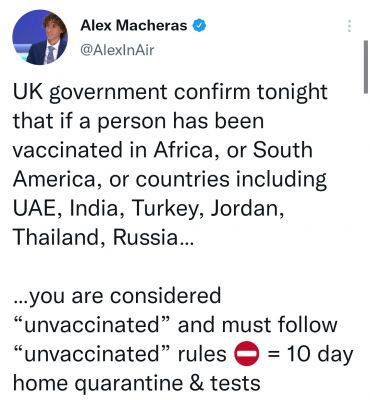This screenshot has width=370, height=400.
Task: Click the word "India" in the tweet
Action: pos(94,208)
